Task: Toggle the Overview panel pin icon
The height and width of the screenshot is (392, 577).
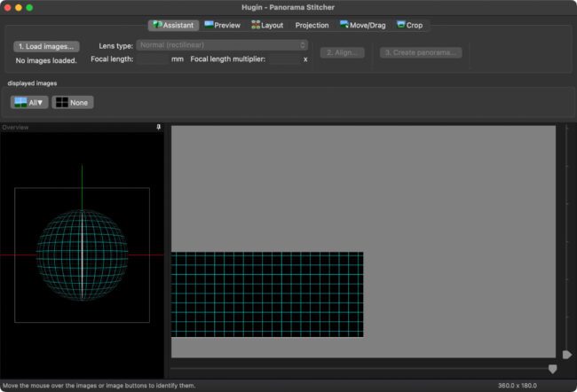Action: pyautogui.click(x=159, y=127)
